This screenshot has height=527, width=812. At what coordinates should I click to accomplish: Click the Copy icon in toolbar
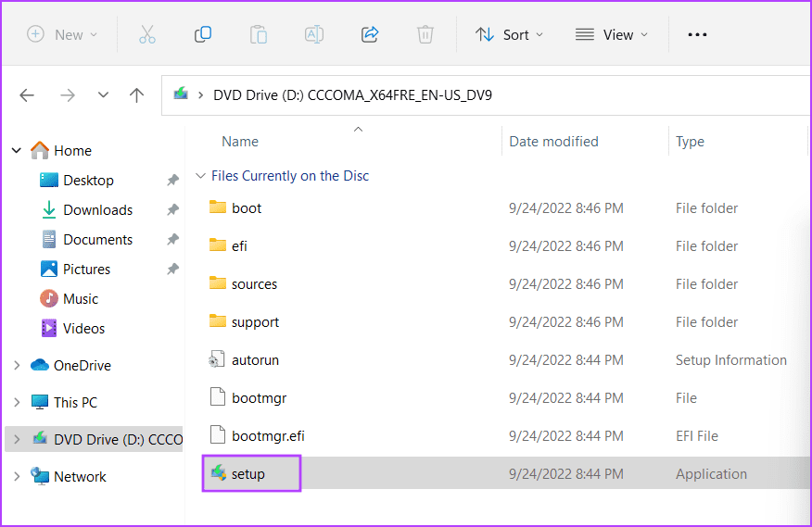pyautogui.click(x=202, y=34)
